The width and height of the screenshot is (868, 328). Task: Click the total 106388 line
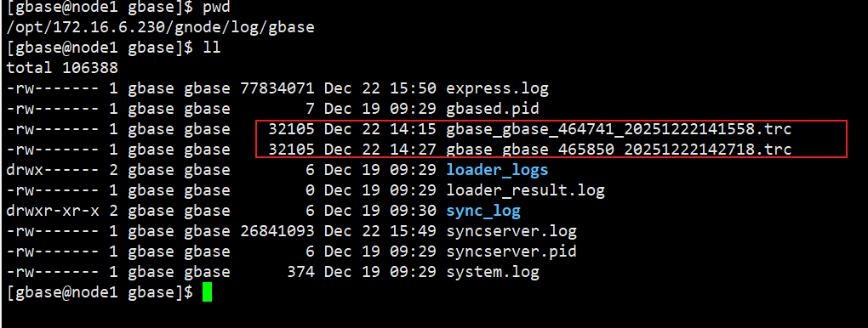click(63, 68)
